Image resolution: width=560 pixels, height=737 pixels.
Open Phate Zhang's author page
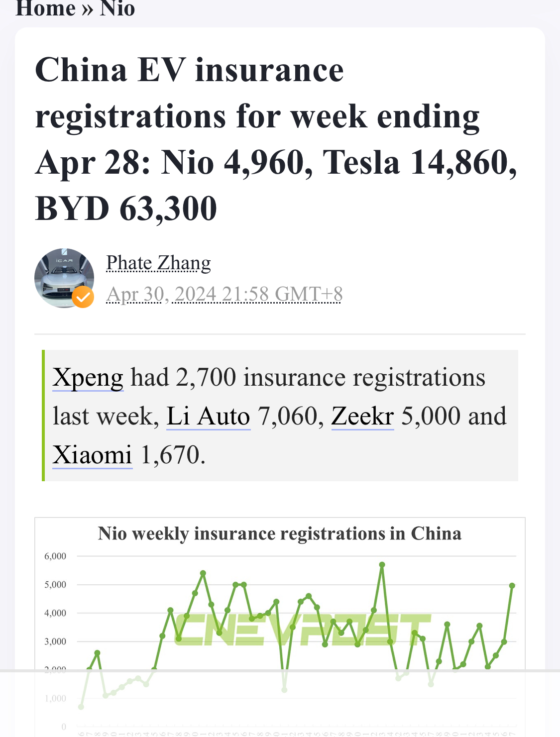[159, 263]
